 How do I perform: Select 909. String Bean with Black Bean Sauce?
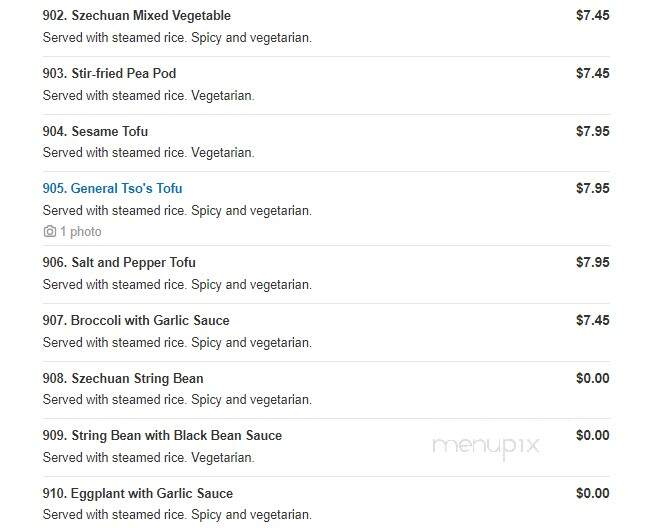click(x=162, y=436)
